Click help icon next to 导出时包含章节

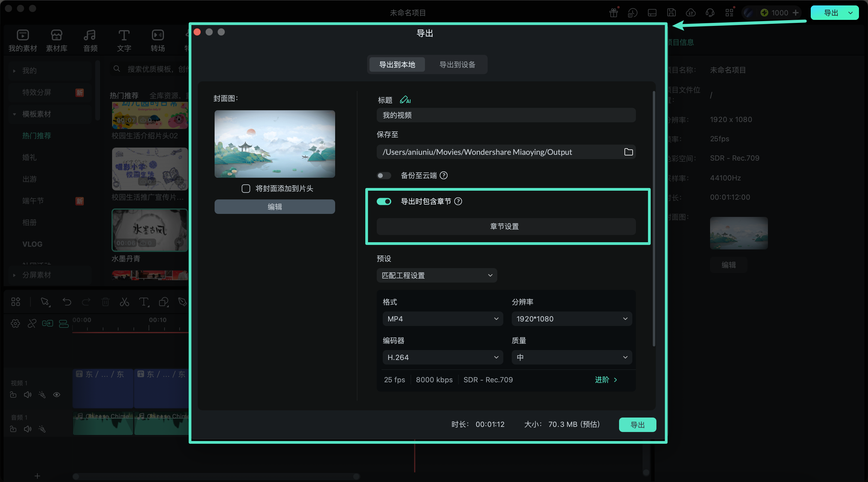coord(458,202)
